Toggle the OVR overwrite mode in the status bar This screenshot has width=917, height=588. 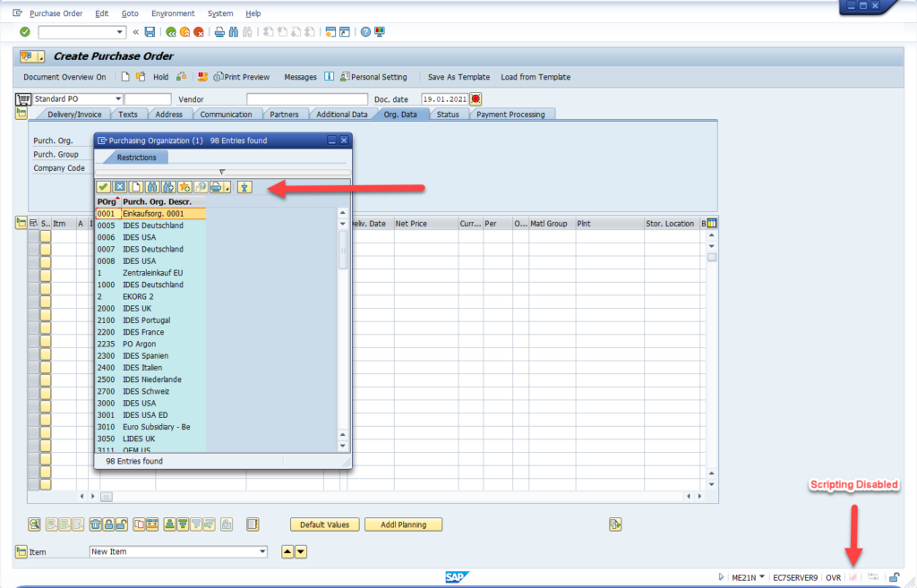click(833, 577)
